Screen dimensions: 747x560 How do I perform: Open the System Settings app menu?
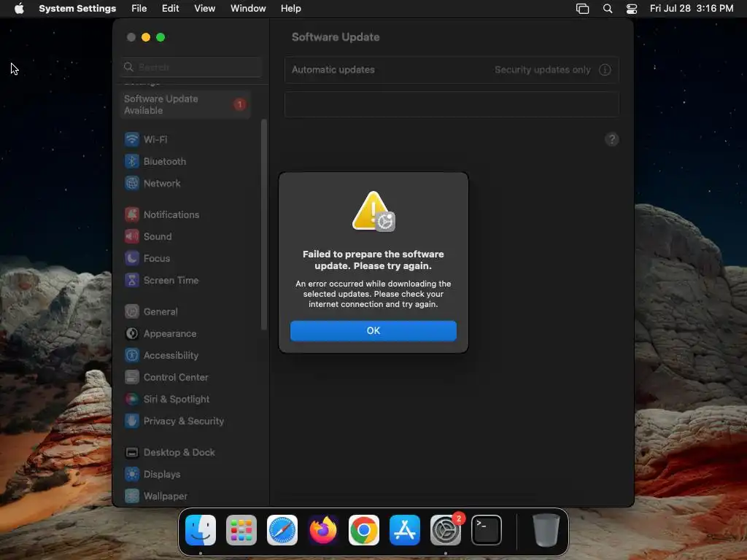coord(77,9)
